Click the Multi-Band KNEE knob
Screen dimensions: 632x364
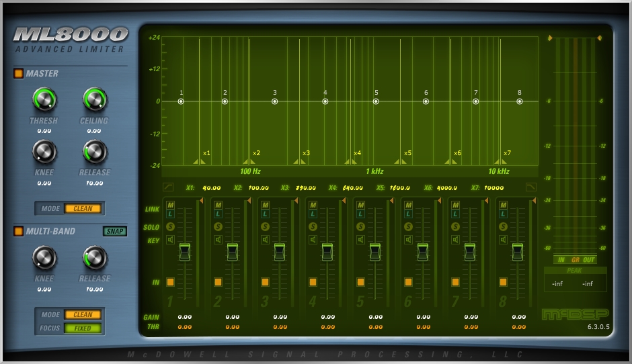click(x=44, y=258)
